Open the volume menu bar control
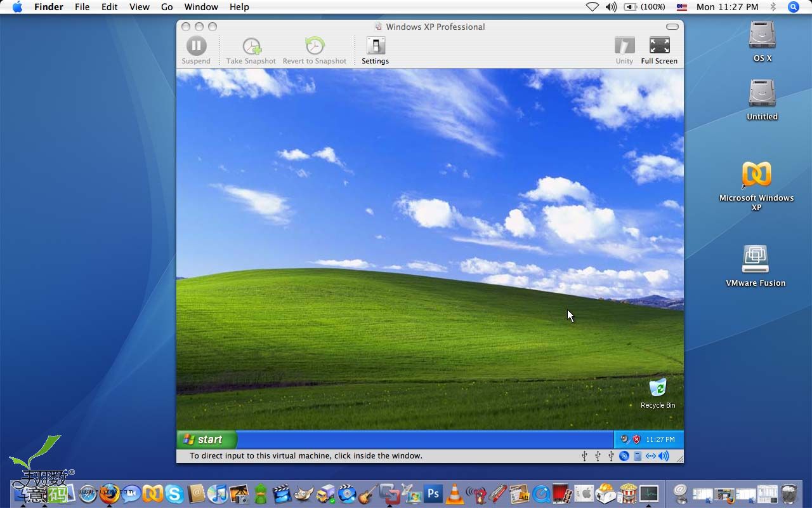Image resolution: width=812 pixels, height=508 pixels. pyautogui.click(x=611, y=7)
